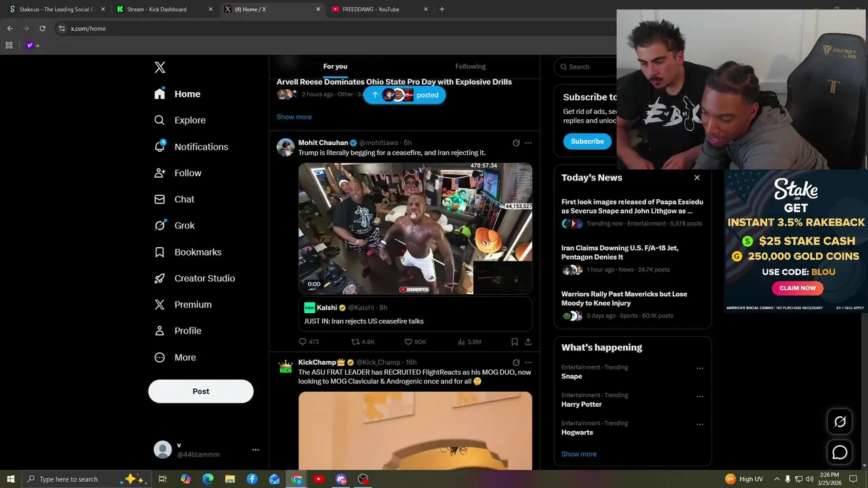Open more options on Mohit Chauhan's post
This screenshot has height=488, width=868.
pyautogui.click(x=528, y=143)
